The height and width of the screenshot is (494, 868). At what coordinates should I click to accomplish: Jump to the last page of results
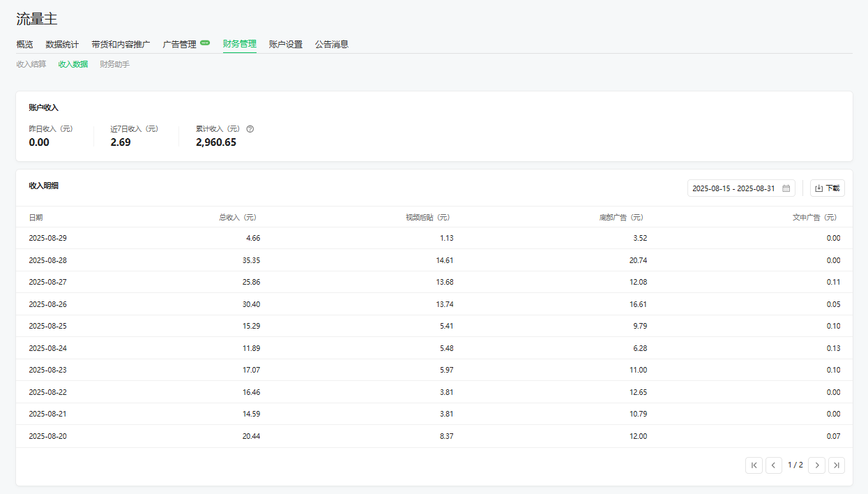837,465
